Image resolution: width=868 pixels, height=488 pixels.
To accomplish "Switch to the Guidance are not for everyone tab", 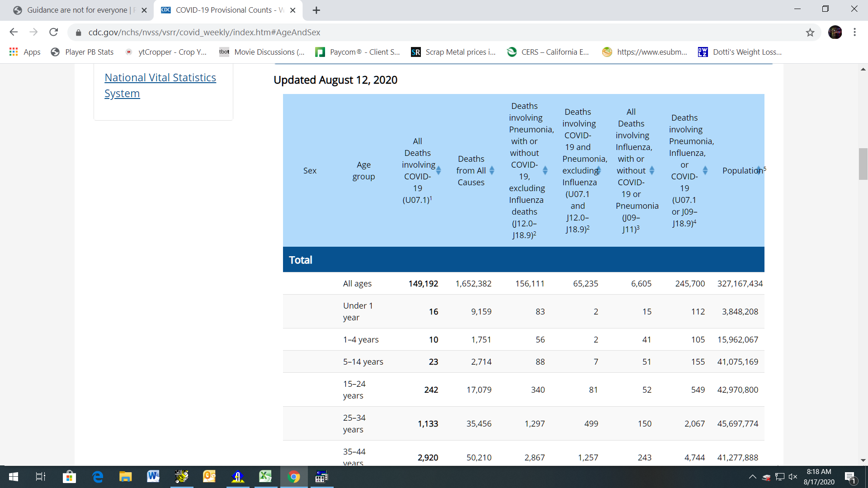I will pyautogui.click(x=77, y=10).
